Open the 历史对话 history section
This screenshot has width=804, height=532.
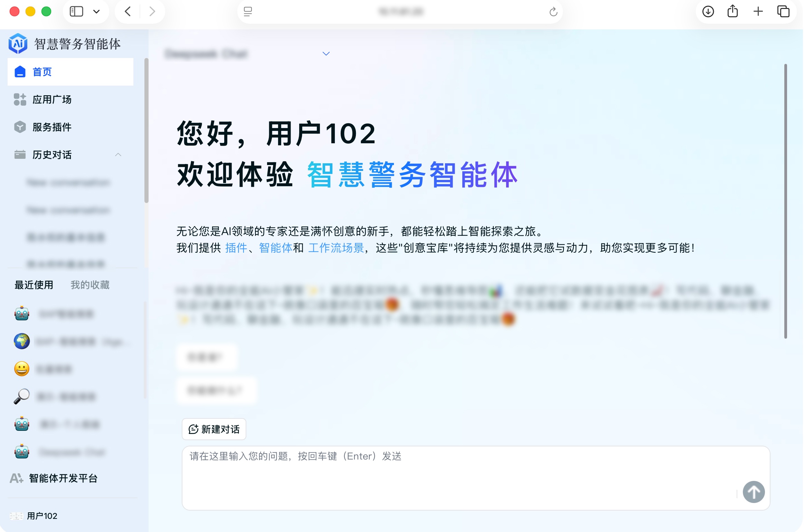click(x=51, y=155)
